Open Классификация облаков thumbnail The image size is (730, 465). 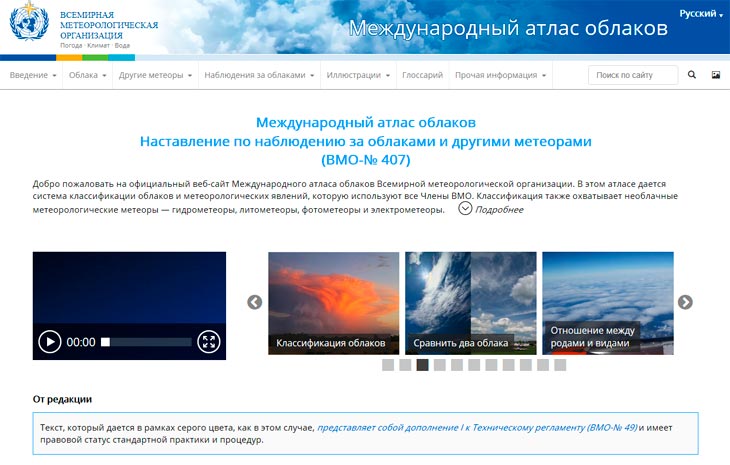(x=333, y=303)
